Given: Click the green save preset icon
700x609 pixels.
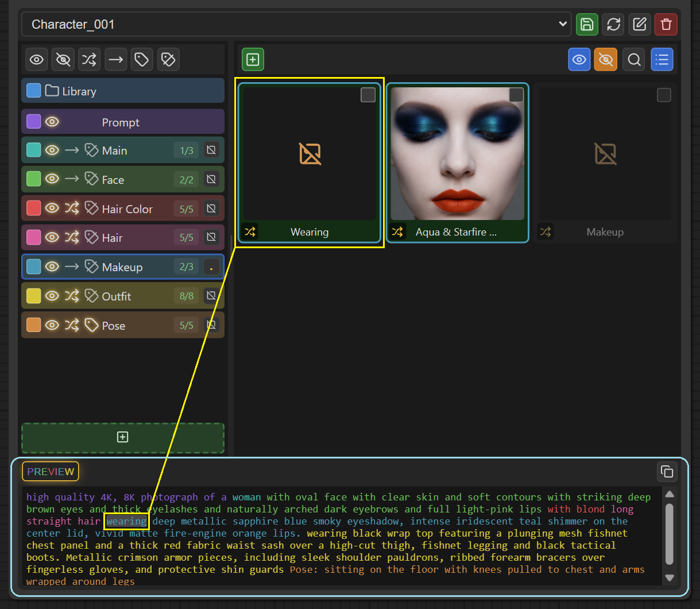Looking at the screenshot, I should pos(587,24).
